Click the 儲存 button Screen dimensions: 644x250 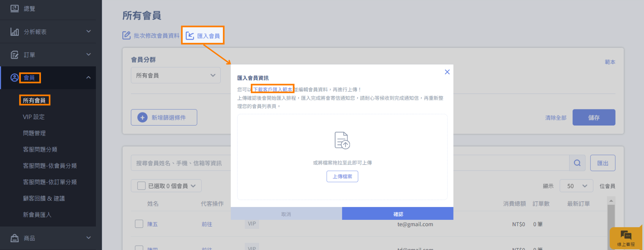click(x=594, y=117)
